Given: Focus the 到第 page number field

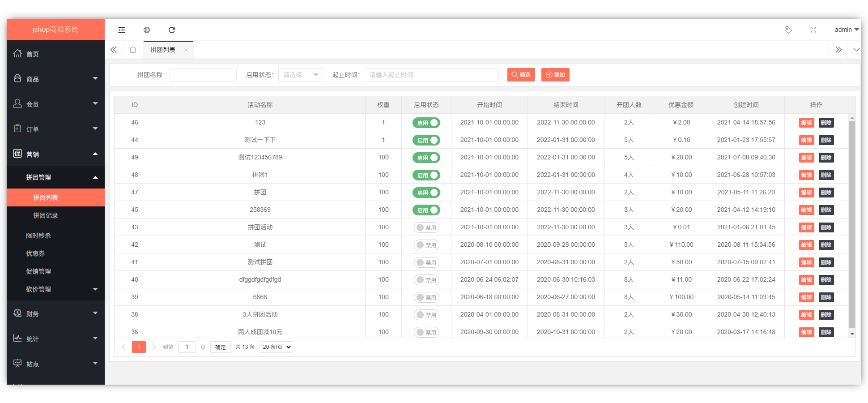Looking at the screenshot, I should click(x=187, y=347).
